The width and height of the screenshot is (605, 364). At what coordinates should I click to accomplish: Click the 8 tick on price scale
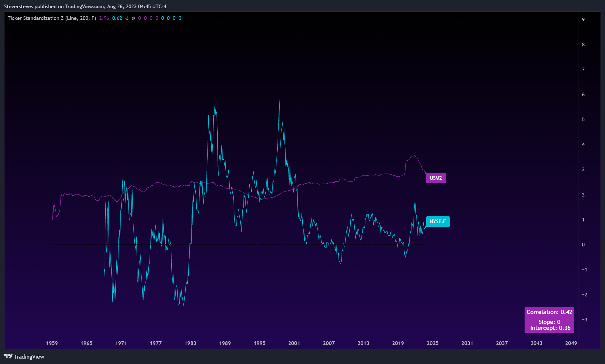coord(583,45)
